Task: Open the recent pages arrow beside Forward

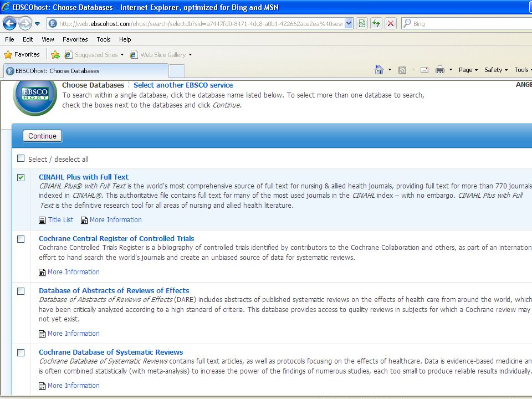Action: (37, 24)
